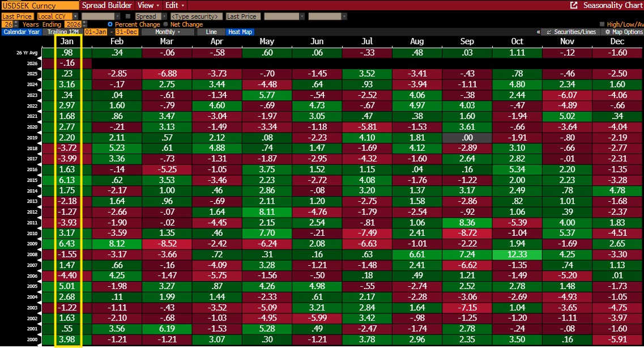This screenshot has height=348, width=644.
Task: Select the Net Change radio button
Action: tap(165, 24)
